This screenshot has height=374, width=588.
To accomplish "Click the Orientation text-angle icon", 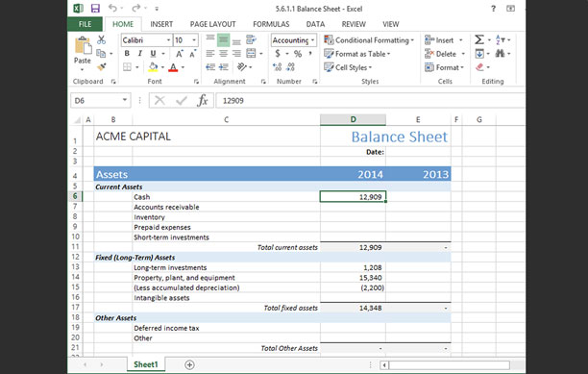I will pyautogui.click(x=242, y=66).
